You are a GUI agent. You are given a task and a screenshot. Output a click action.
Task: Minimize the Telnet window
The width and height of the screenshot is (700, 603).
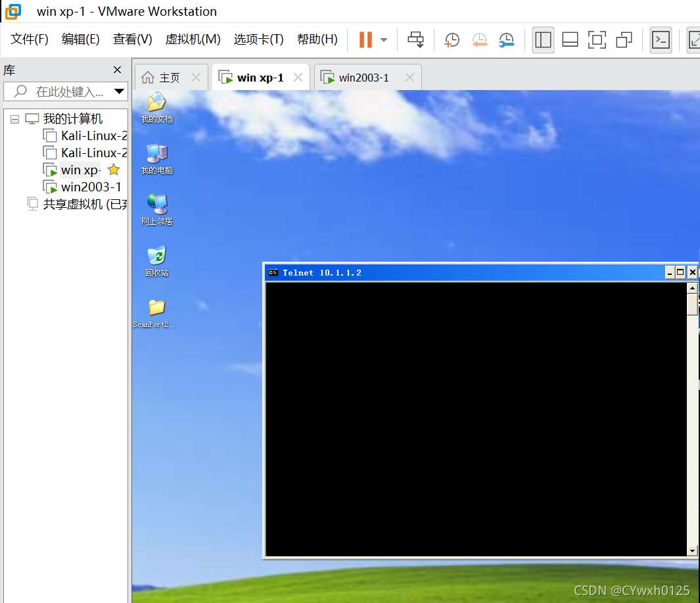pos(670,272)
